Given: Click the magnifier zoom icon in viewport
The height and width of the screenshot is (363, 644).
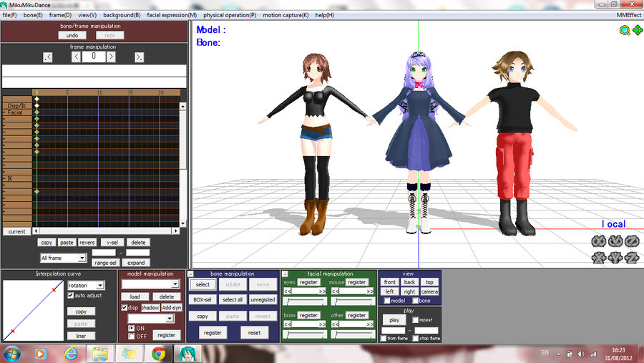Looking at the screenshot, I should click(x=625, y=30).
